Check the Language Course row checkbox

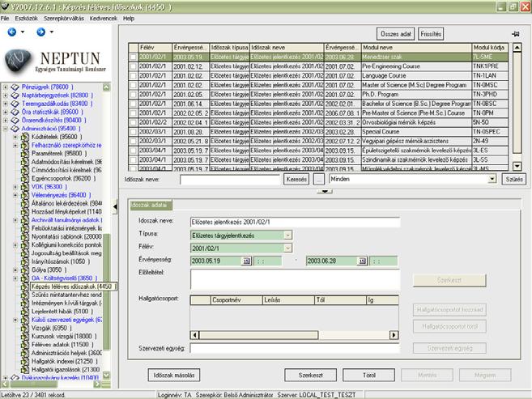134,76
